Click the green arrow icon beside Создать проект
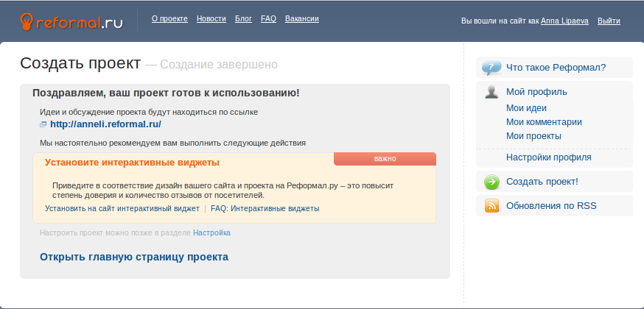The width and height of the screenshot is (644, 309). [x=491, y=182]
